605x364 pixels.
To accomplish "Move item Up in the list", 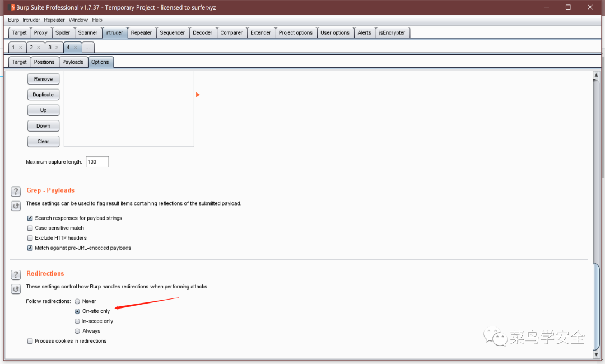I will pyautogui.click(x=43, y=110).
